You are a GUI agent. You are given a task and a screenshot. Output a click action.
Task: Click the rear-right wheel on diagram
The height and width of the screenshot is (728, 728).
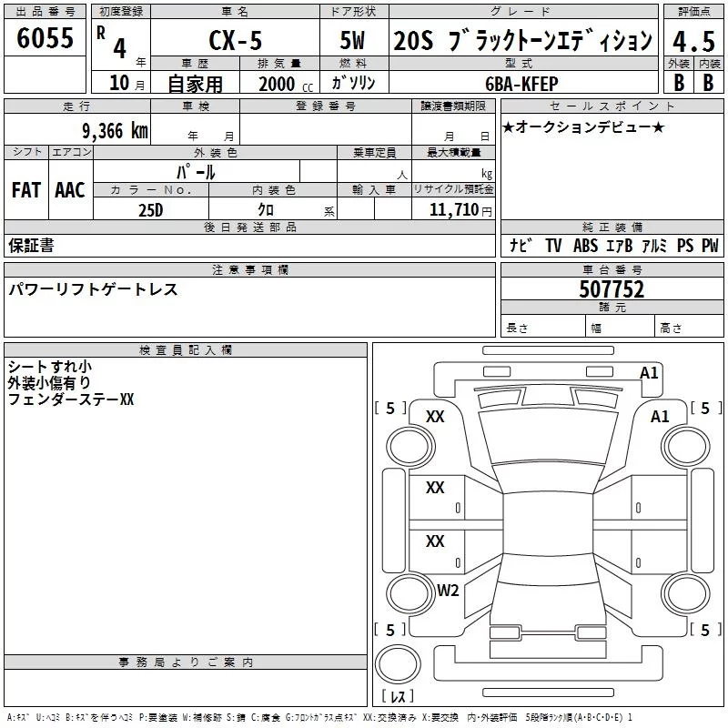click(686, 593)
